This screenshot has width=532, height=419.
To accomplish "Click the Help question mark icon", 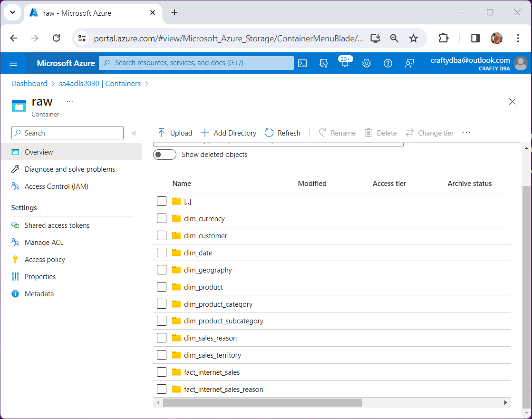I will (388, 63).
